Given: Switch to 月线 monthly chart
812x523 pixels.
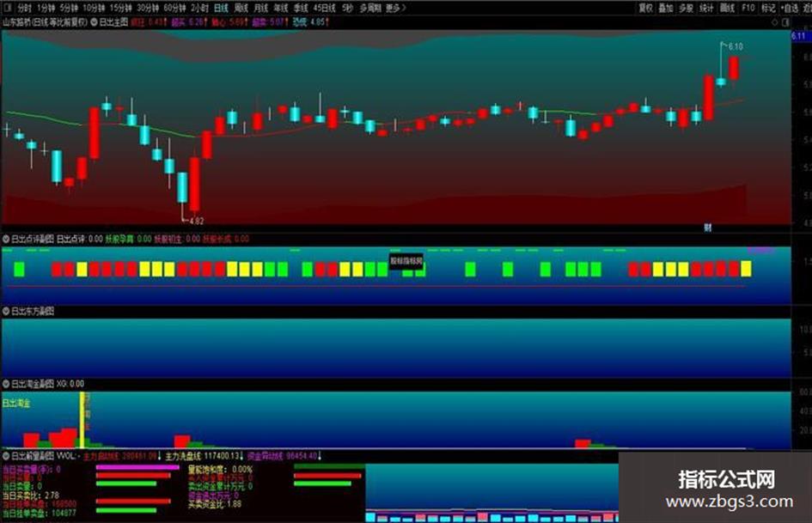Looking at the screenshot, I should tap(261, 8).
